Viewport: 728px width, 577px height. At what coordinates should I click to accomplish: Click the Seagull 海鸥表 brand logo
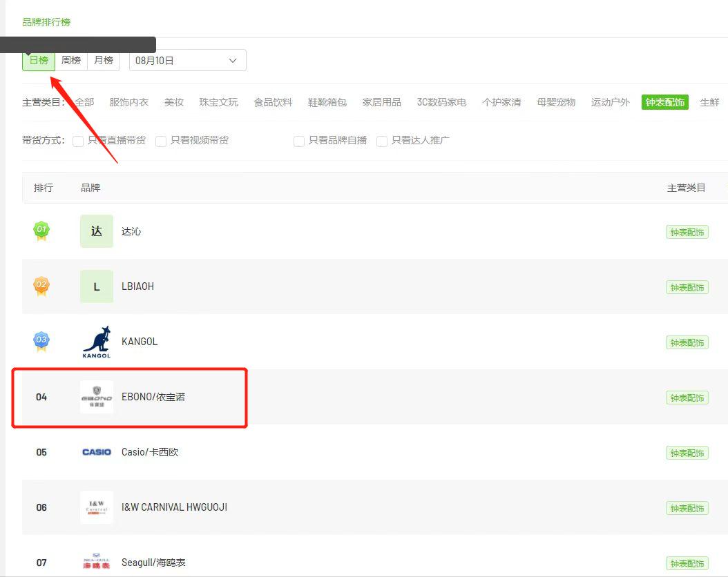point(97,561)
